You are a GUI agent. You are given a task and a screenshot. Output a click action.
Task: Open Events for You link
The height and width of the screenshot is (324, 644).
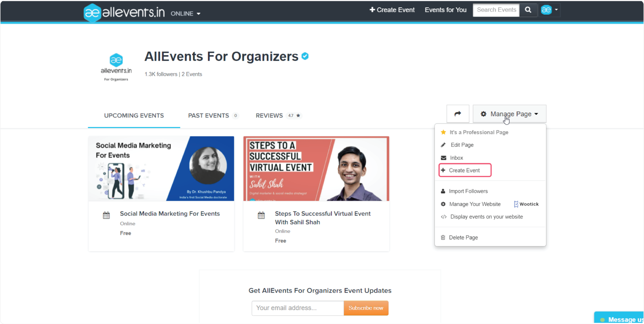point(445,10)
